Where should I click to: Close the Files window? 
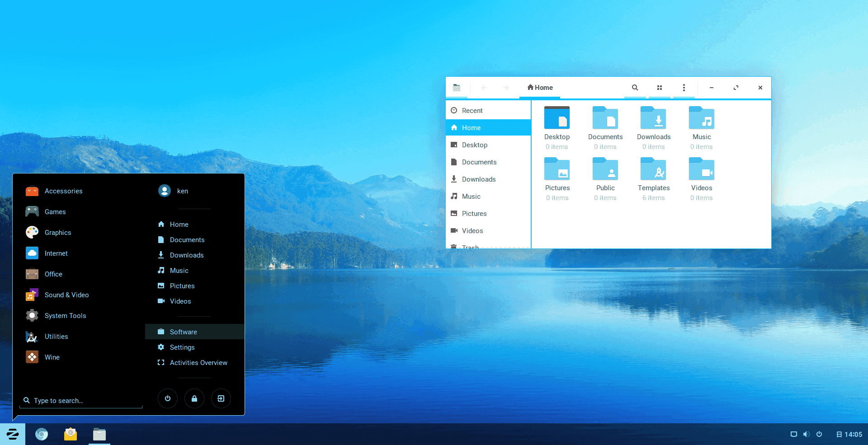pos(760,88)
